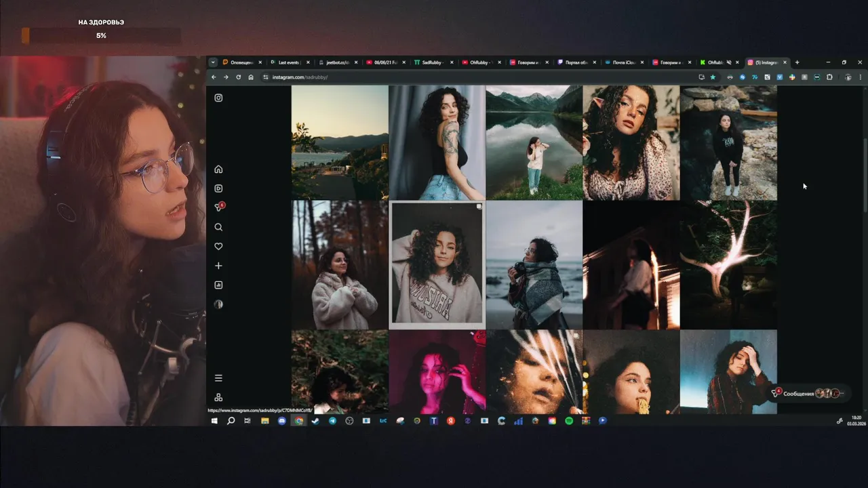Open File Explorer from the taskbar

pos(265,421)
